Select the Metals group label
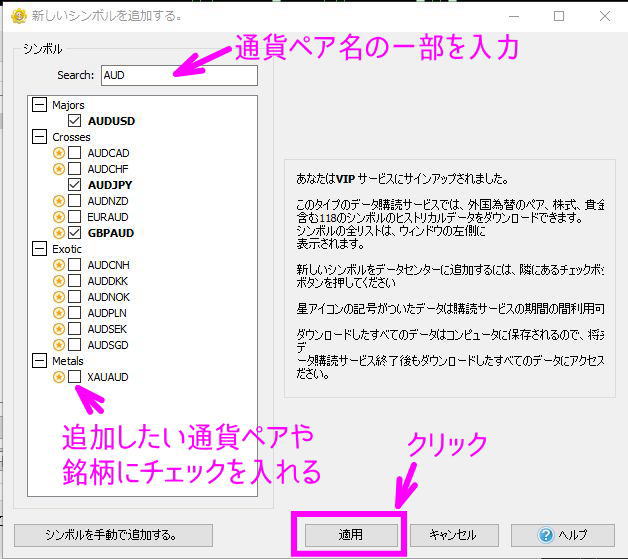 [68, 361]
